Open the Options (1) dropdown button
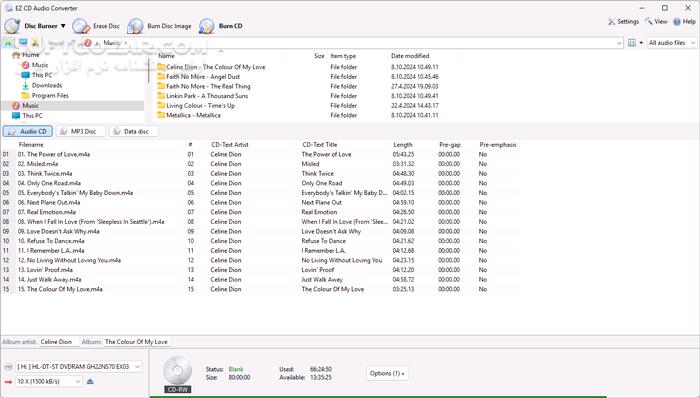700x398 pixels. coord(387,373)
